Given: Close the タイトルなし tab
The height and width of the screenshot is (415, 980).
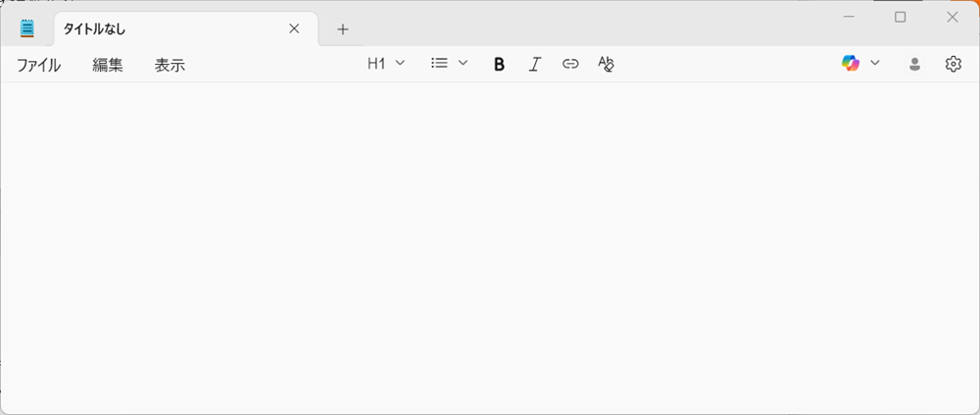Looking at the screenshot, I should (x=294, y=28).
